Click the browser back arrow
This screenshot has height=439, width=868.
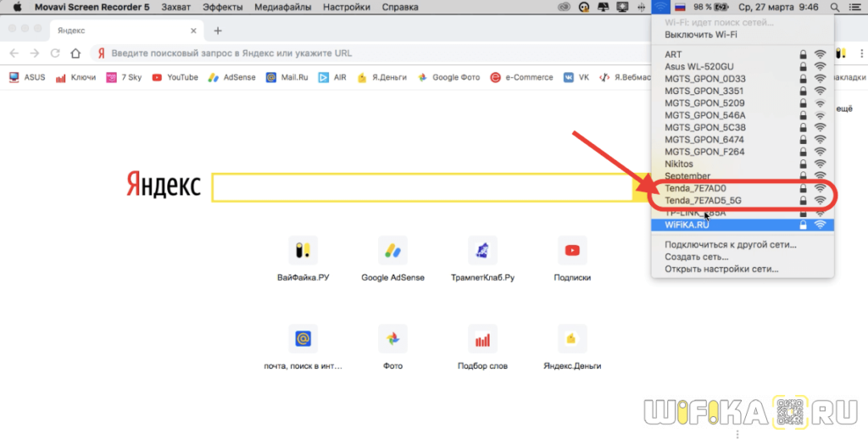[x=14, y=53]
